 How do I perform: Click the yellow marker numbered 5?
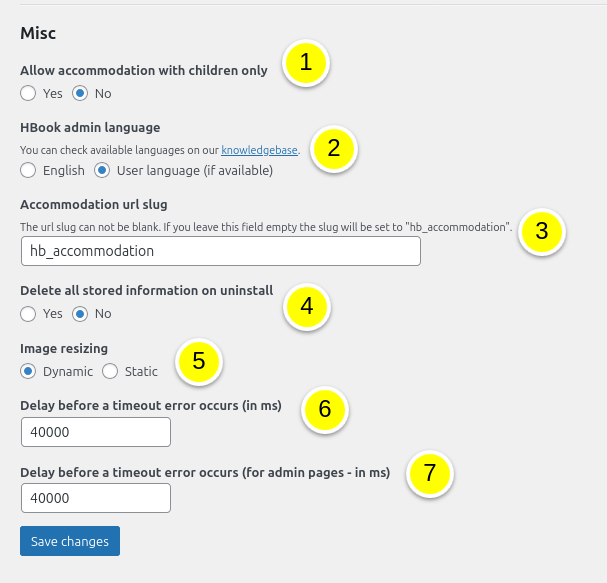pyautogui.click(x=199, y=361)
